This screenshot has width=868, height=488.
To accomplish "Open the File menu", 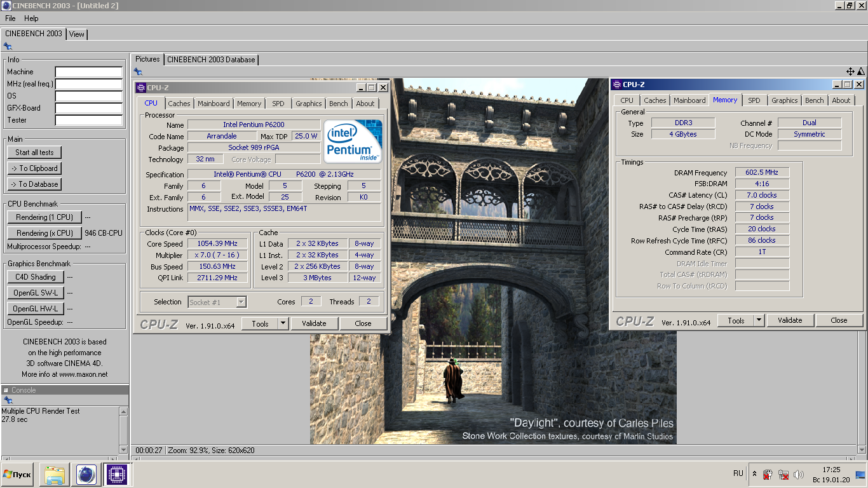I will click(10, 18).
